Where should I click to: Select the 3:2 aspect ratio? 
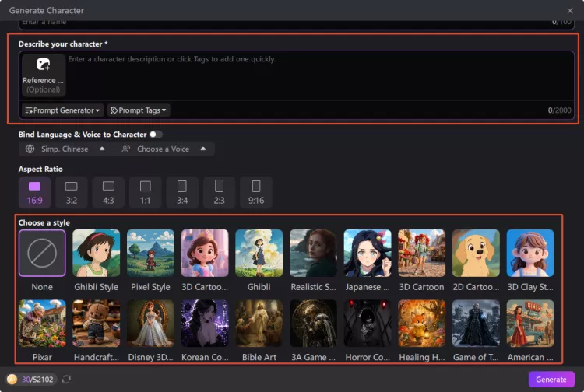click(x=71, y=193)
